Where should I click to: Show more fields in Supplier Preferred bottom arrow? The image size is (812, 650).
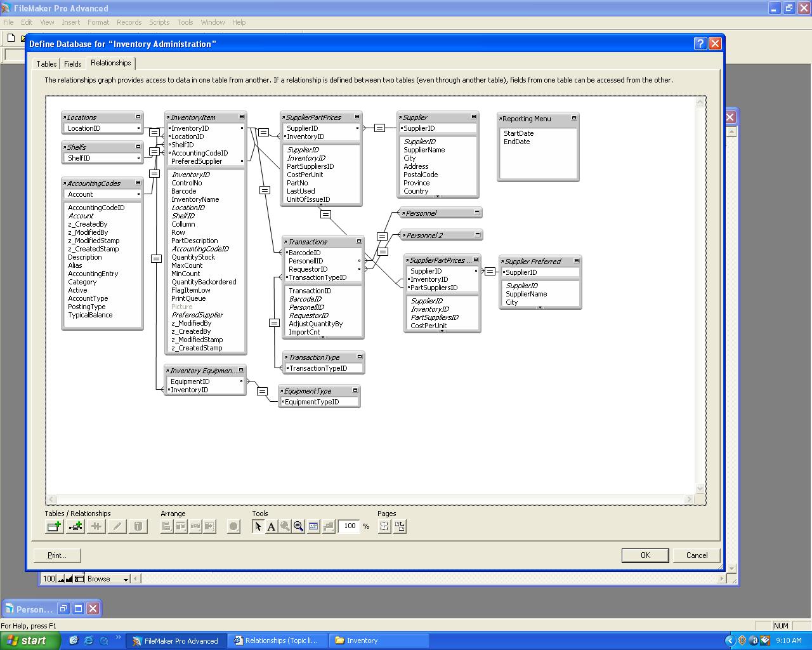[x=540, y=307]
